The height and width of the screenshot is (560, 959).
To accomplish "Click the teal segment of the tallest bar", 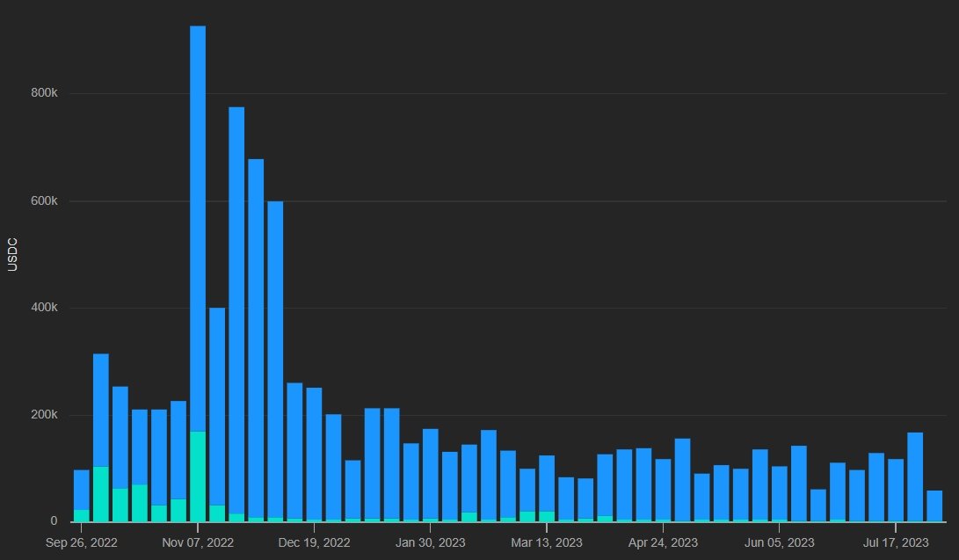I will pyautogui.click(x=198, y=476).
